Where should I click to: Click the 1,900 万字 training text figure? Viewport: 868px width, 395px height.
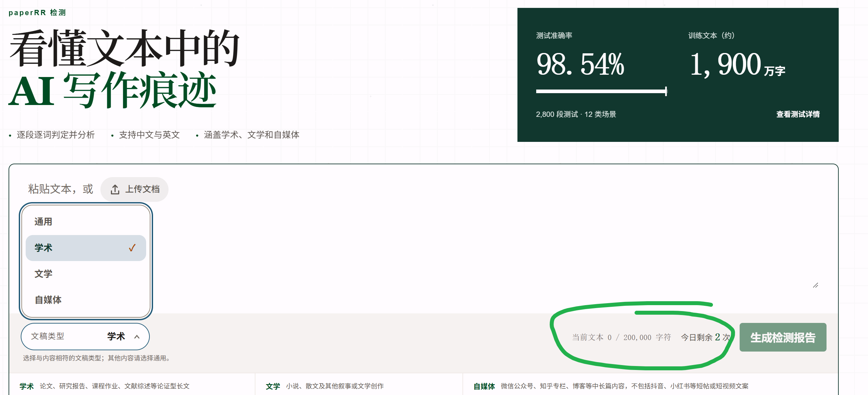pyautogui.click(x=737, y=65)
